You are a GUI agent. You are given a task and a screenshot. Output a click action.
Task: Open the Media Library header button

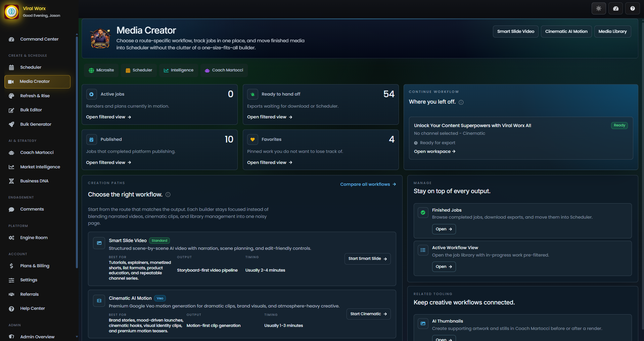point(612,32)
